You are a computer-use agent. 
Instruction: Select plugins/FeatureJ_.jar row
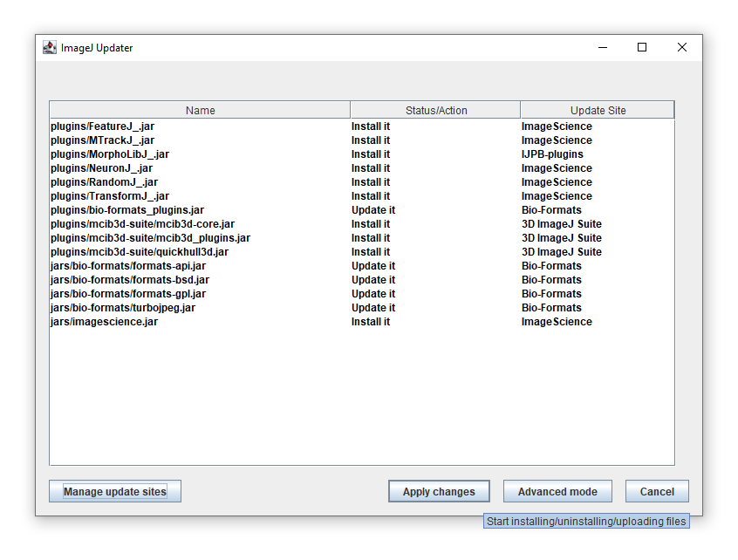click(x=361, y=126)
